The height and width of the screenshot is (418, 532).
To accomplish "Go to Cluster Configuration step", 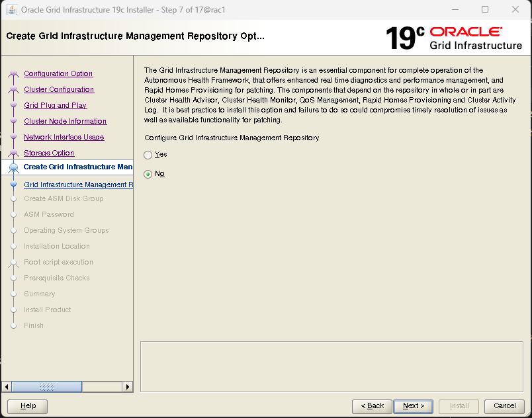I will [59, 89].
